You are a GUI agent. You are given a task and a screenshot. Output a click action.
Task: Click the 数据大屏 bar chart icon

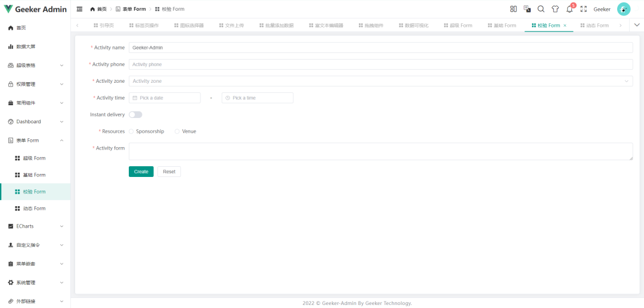[11, 46]
